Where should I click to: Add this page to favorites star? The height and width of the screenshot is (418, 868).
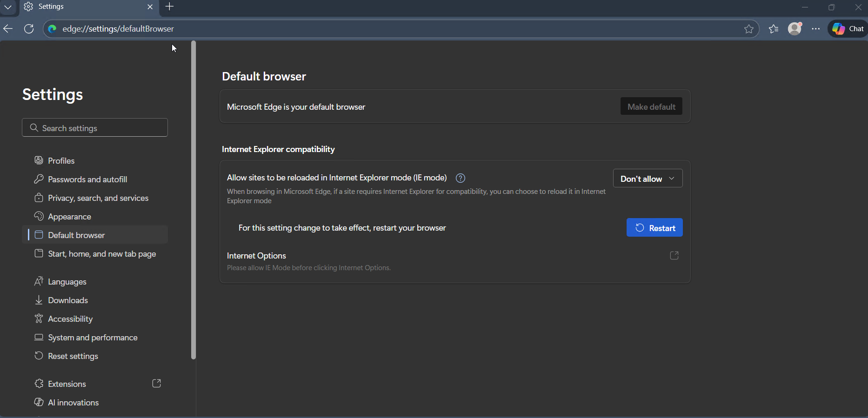pos(748,29)
